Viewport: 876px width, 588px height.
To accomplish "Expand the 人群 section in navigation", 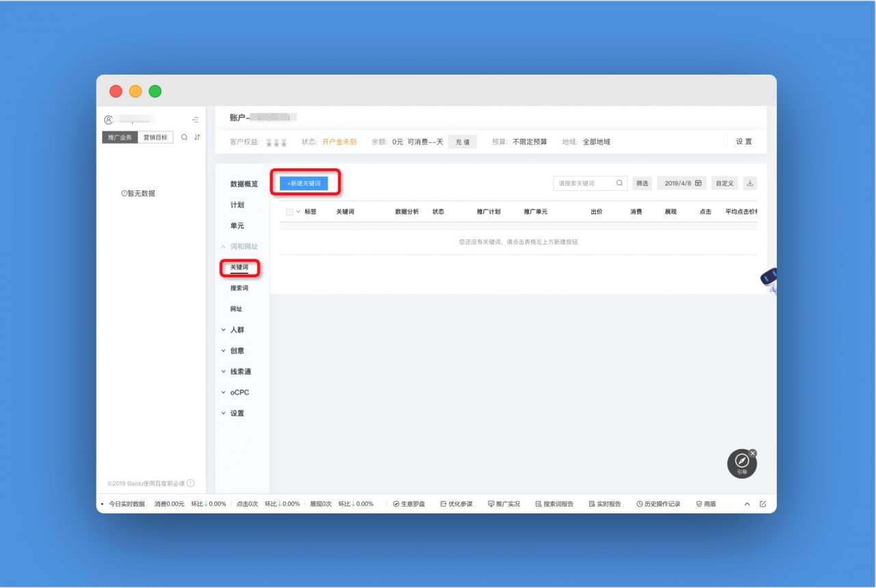I will pyautogui.click(x=237, y=330).
